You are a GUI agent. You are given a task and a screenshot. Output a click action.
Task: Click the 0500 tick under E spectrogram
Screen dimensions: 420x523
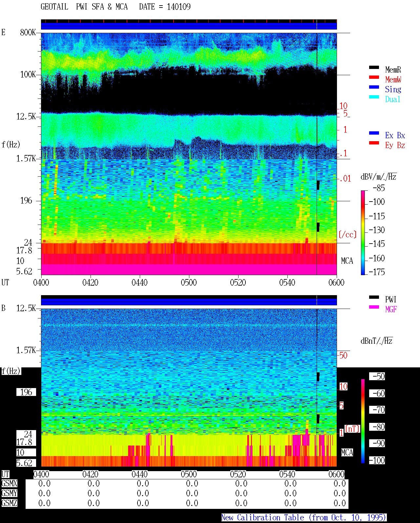189,283
